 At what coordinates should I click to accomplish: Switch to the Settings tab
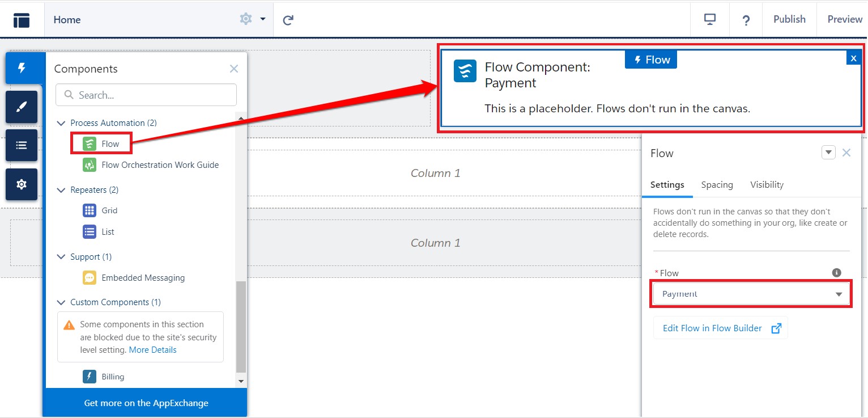pyautogui.click(x=667, y=185)
